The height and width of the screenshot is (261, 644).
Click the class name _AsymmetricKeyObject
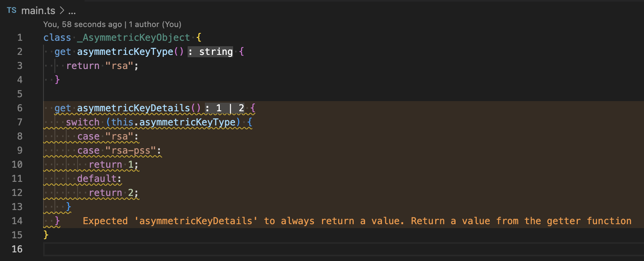click(x=134, y=38)
